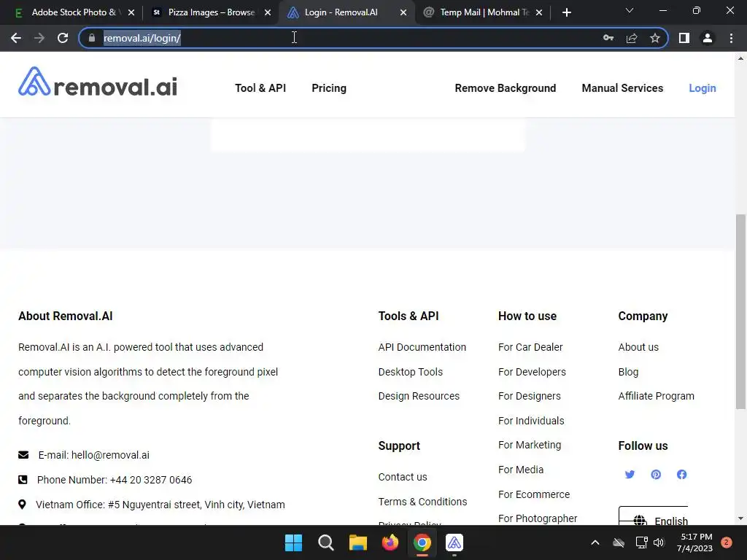Switch to Adobe Stock Photo tab

pos(74,12)
